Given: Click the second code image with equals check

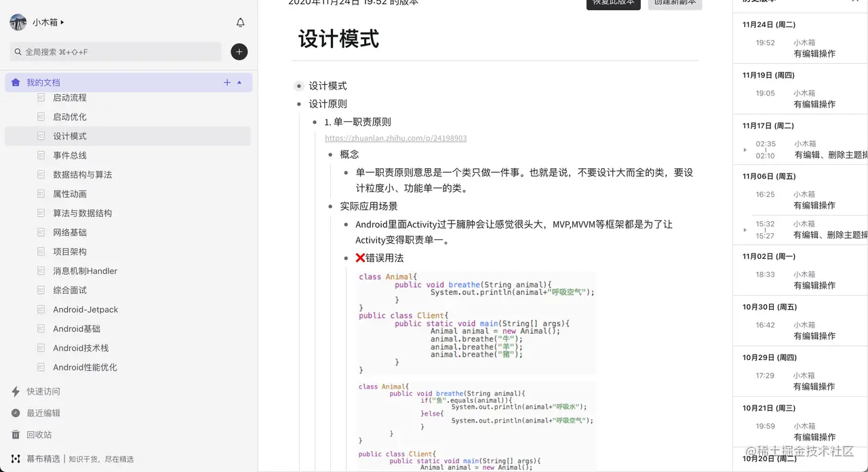Looking at the screenshot, I should (477, 427).
